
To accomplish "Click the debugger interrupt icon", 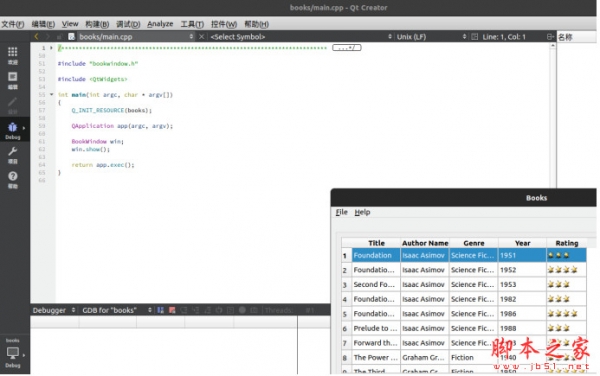I will tap(161, 310).
